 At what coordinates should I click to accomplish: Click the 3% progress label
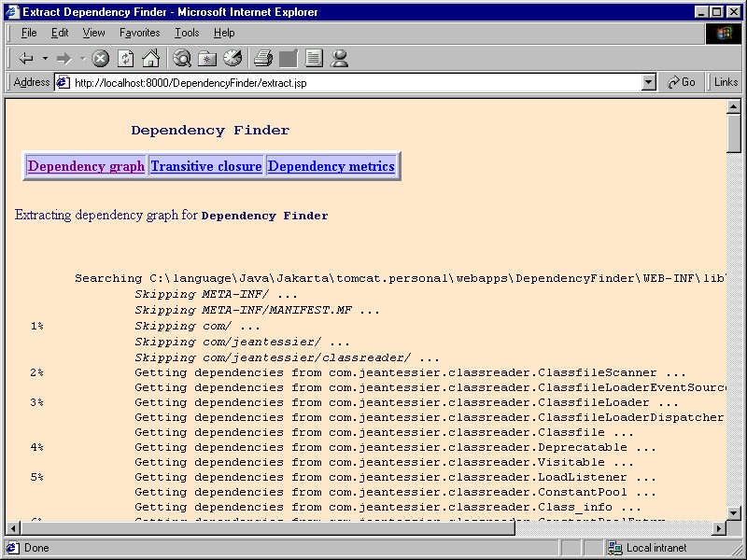[36, 402]
